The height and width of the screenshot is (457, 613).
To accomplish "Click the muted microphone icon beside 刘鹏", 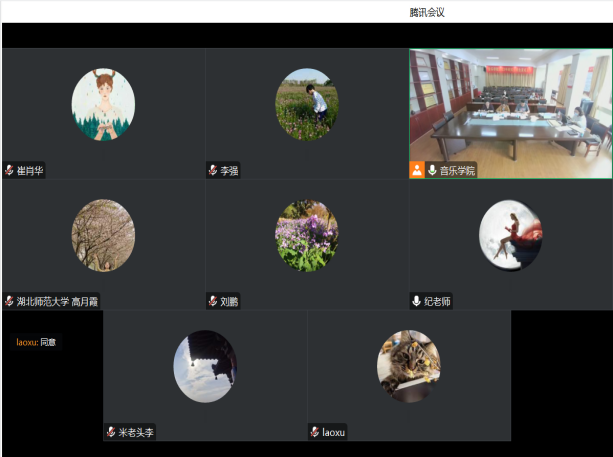I will [x=212, y=301].
